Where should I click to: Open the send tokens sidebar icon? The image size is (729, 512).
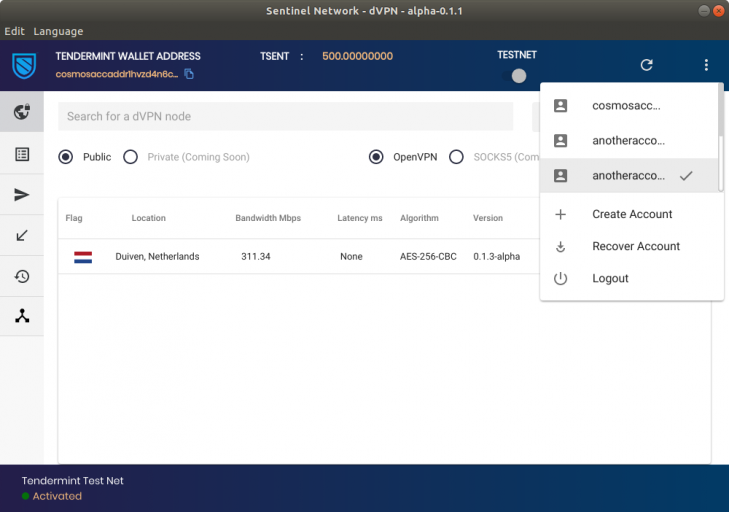[x=21, y=195]
